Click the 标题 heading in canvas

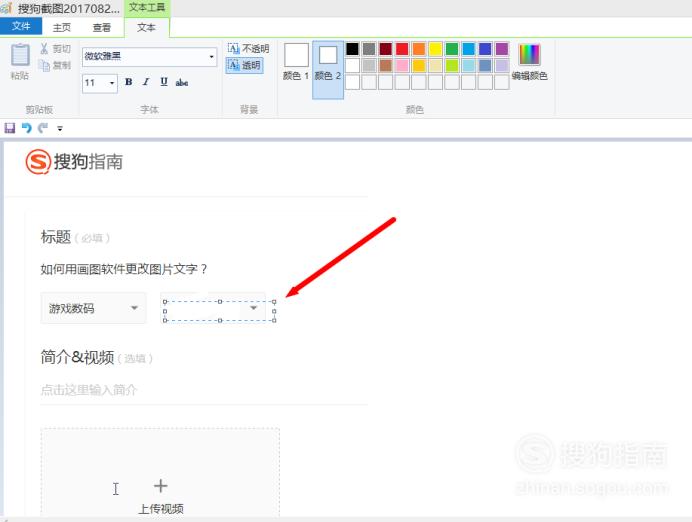point(56,237)
